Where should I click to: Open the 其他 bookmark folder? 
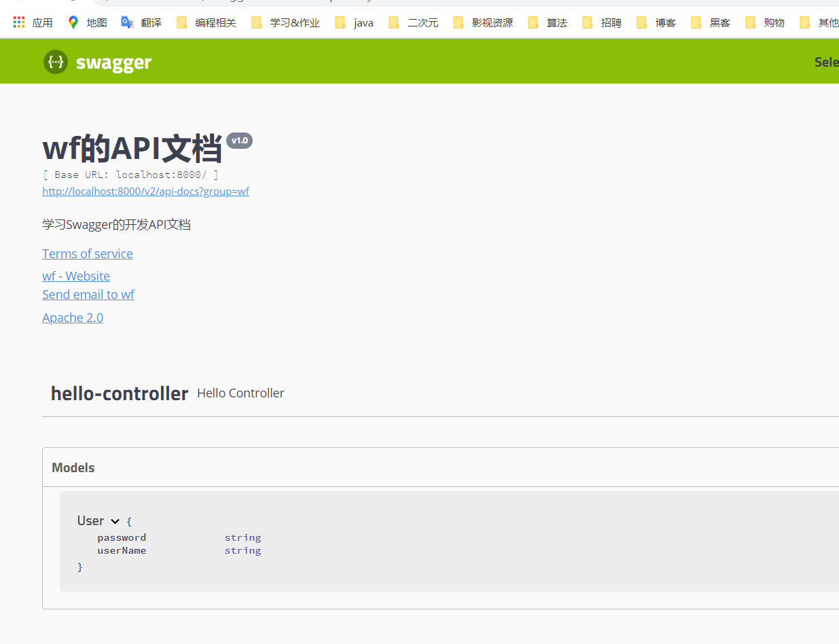819,22
